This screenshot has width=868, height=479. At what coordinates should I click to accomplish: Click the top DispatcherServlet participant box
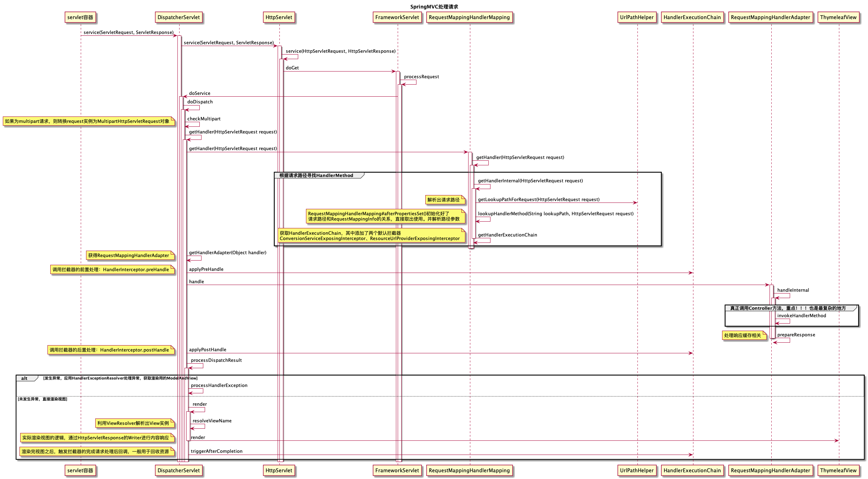pyautogui.click(x=178, y=17)
